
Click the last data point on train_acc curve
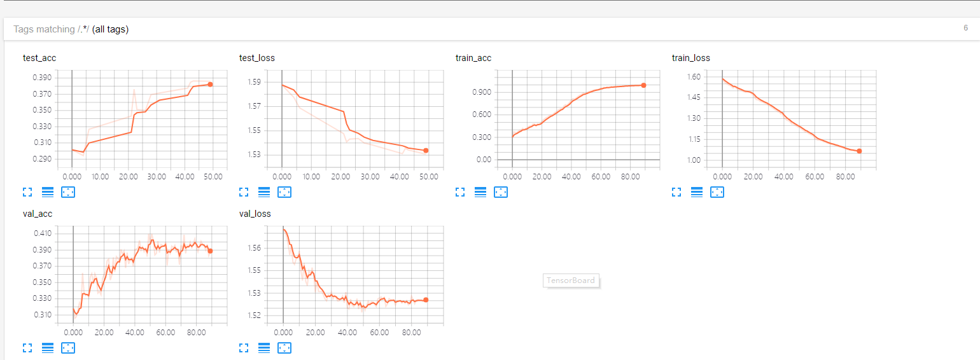pyautogui.click(x=644, y=85)
